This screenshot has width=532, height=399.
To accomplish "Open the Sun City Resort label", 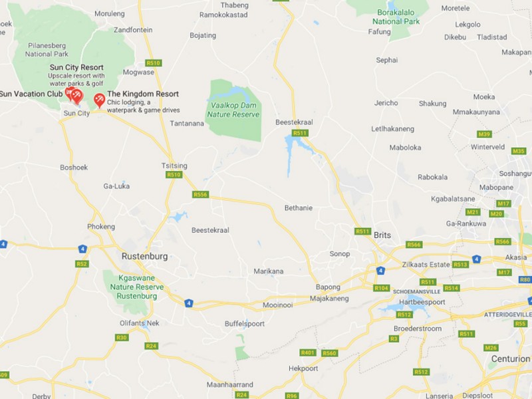I will tap(76, 67).
